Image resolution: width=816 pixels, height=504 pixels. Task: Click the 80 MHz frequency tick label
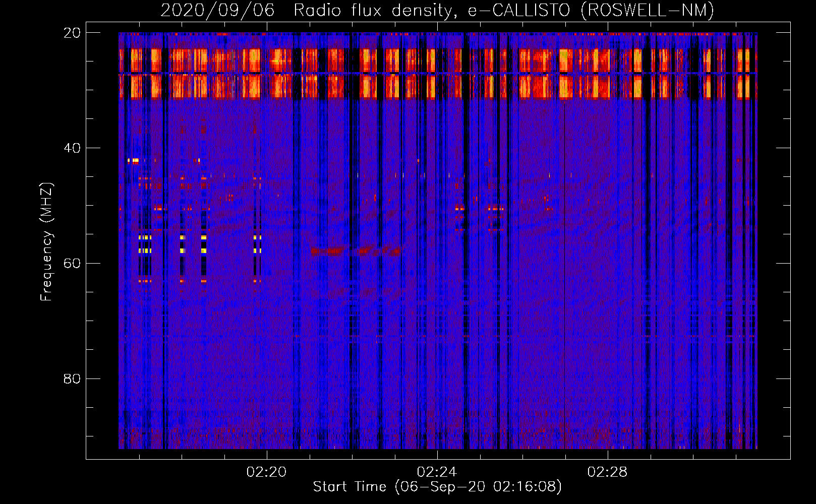[72, 379]
